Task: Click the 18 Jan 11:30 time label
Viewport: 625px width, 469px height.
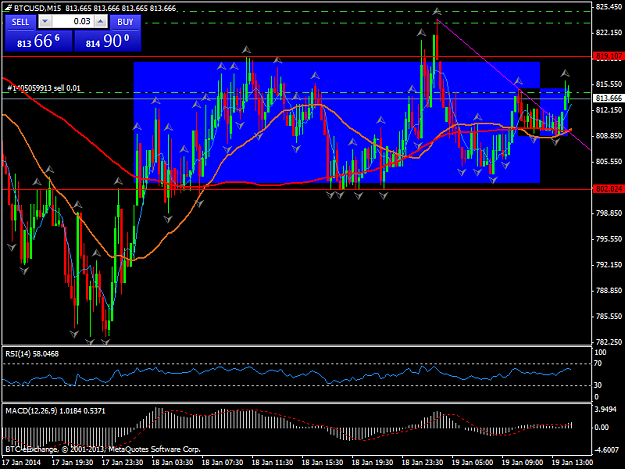Action: pos(273,463)
